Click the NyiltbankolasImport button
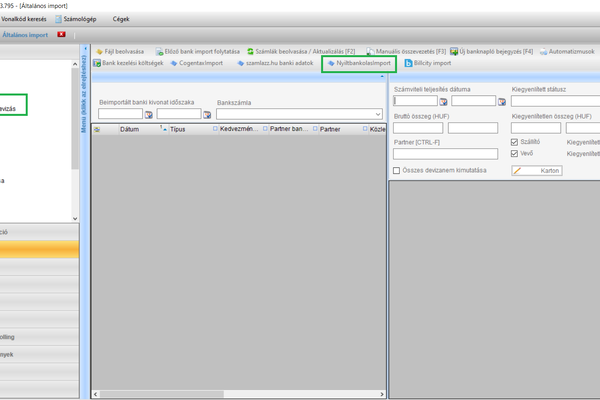 359,64
